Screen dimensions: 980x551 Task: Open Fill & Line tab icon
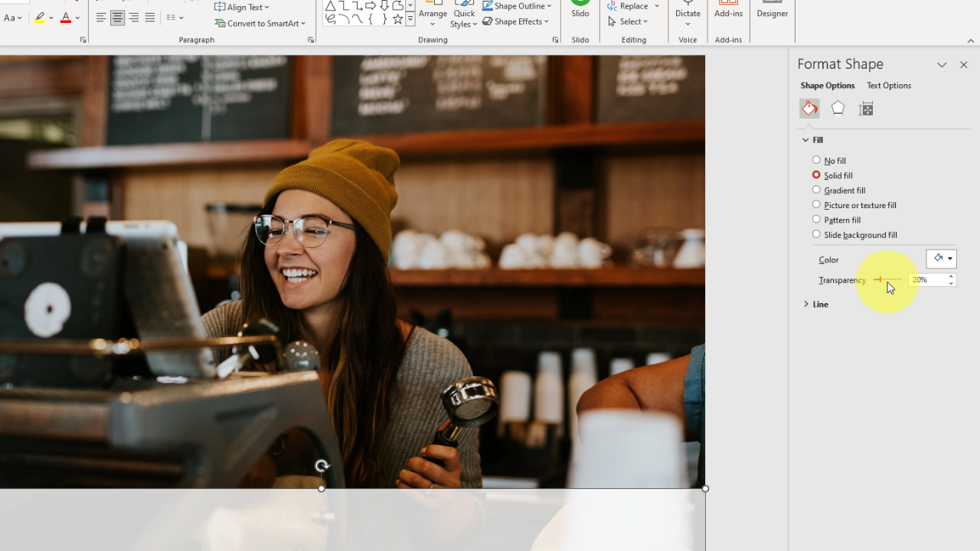click(809, 109)
